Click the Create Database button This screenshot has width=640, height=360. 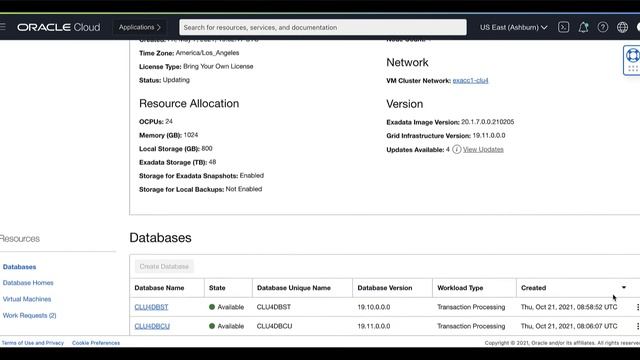coord(164,267)
